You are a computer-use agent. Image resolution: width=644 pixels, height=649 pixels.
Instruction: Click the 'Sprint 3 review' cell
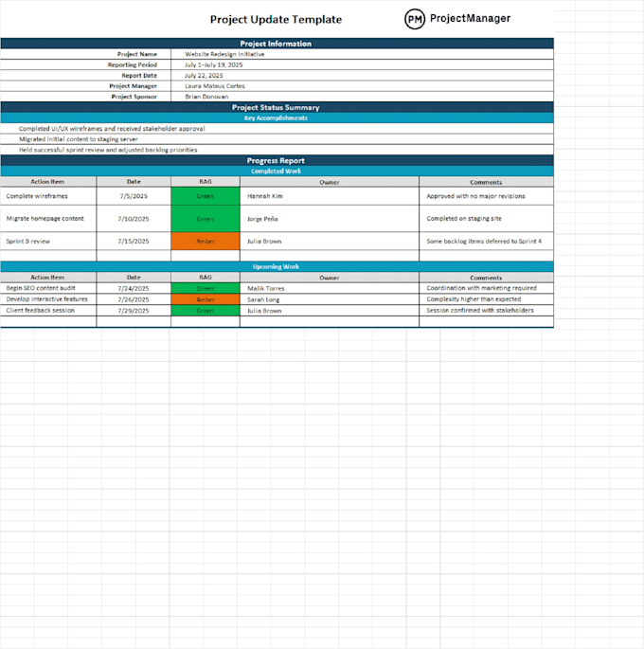click(x=48, y=241)
